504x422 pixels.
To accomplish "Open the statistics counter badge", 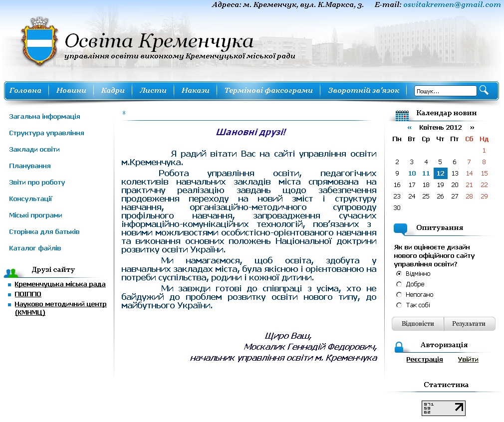I will tap(443, 408).
